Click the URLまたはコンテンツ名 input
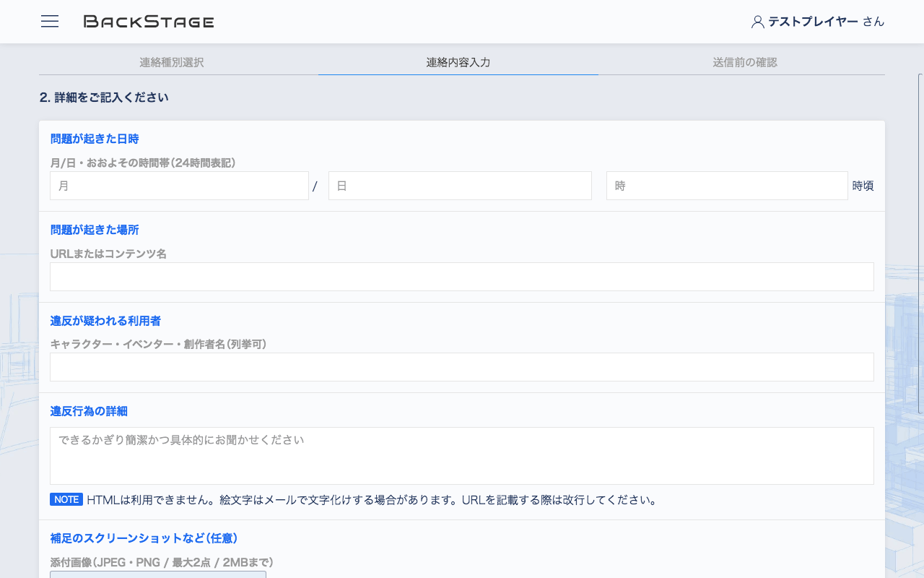 pos(462,277)
